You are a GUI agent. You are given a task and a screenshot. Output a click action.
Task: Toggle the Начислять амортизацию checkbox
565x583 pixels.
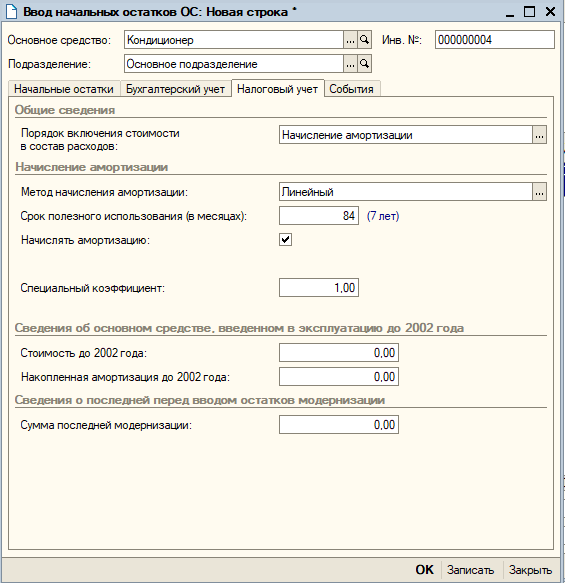click(285, 240)
